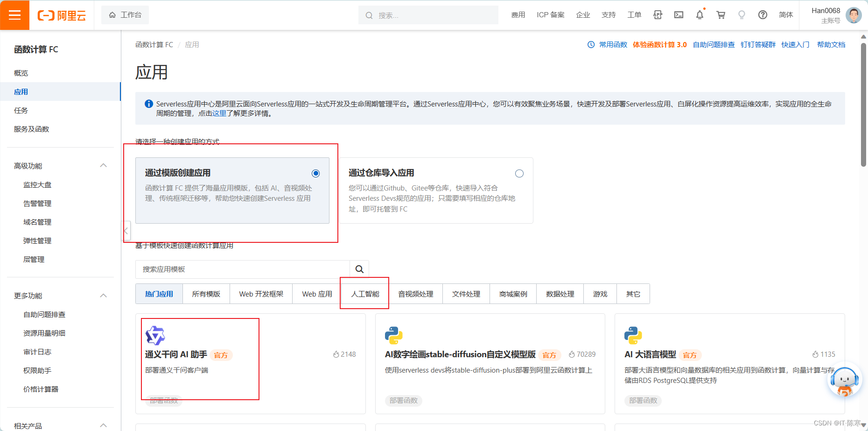Open the 简体 language dropdown

pos(786,15)
